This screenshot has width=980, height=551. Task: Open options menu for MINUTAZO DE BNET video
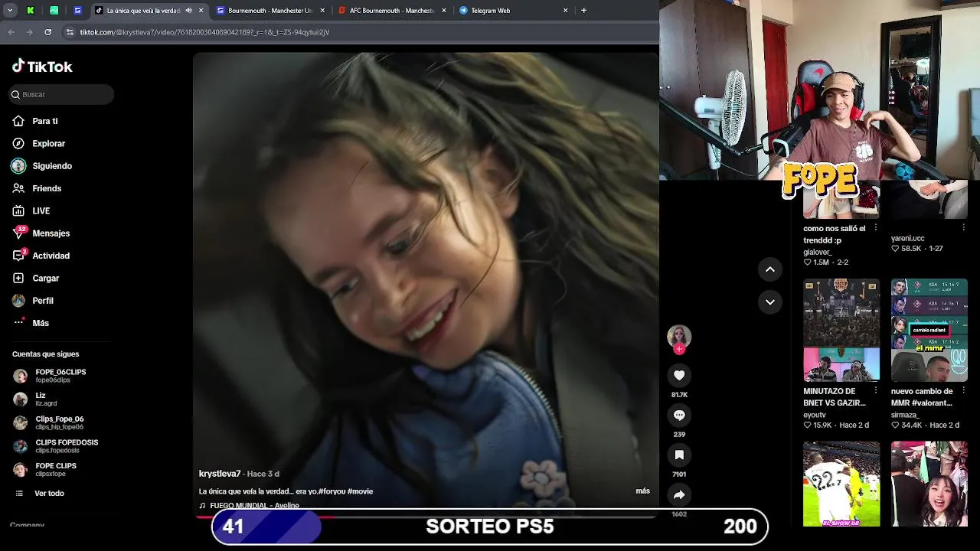[876, 391]
